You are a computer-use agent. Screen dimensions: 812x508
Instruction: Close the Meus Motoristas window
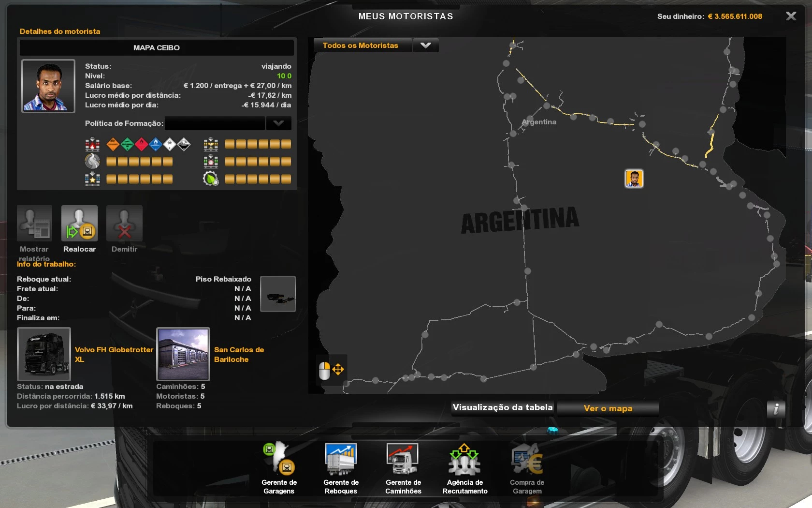point(791,16)
